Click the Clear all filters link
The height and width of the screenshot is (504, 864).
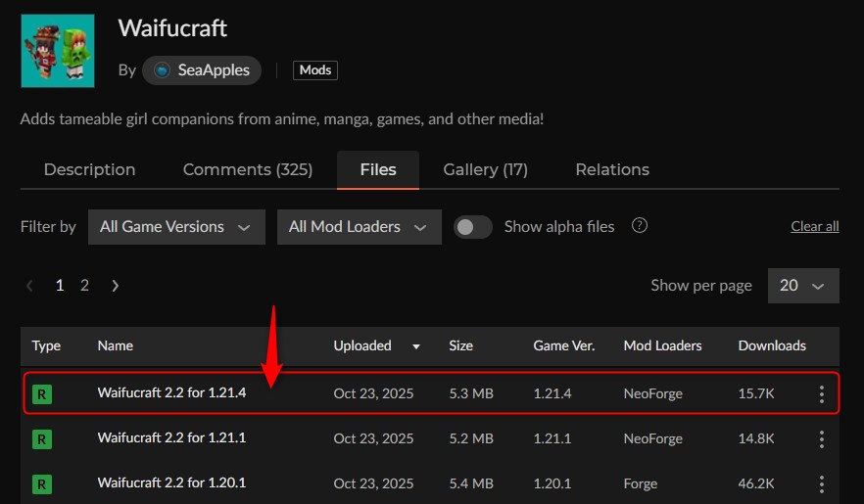click(x=815, y=226)
